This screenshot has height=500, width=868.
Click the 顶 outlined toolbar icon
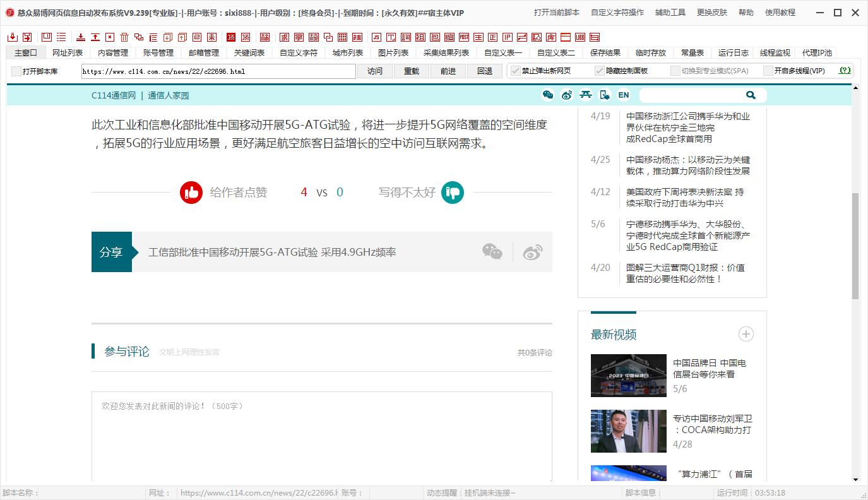coord(245,37)
